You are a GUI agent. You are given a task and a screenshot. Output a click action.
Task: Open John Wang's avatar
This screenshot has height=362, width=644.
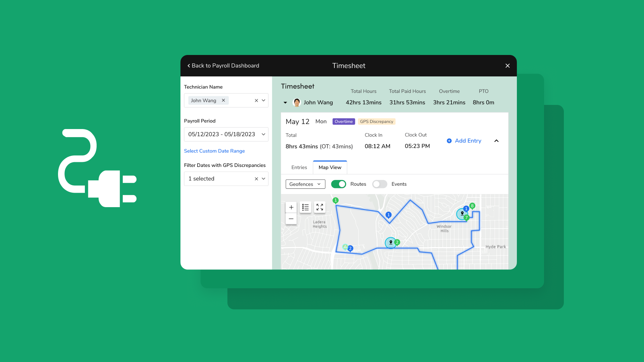(x=297, y=103)
